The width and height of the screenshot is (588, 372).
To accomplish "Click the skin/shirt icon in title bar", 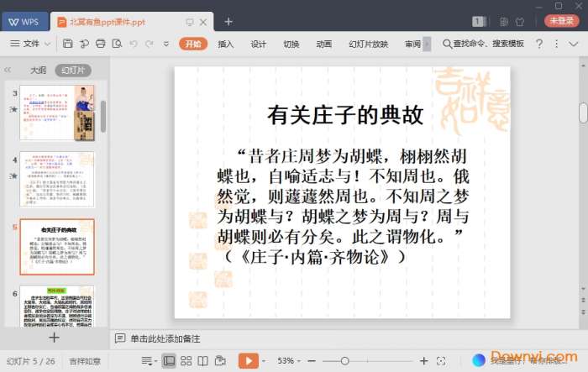I will (x=520, y=22).
